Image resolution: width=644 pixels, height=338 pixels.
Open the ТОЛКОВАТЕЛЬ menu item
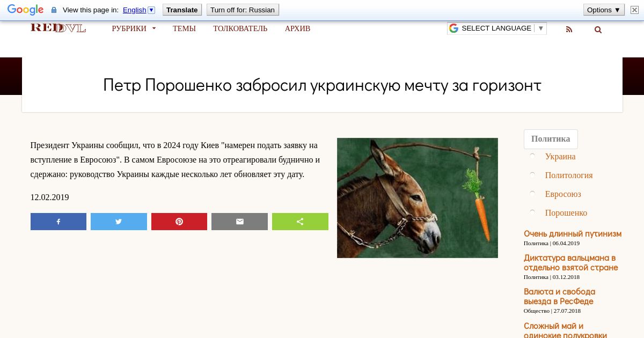pyautogui.click(x=240, y=28)
